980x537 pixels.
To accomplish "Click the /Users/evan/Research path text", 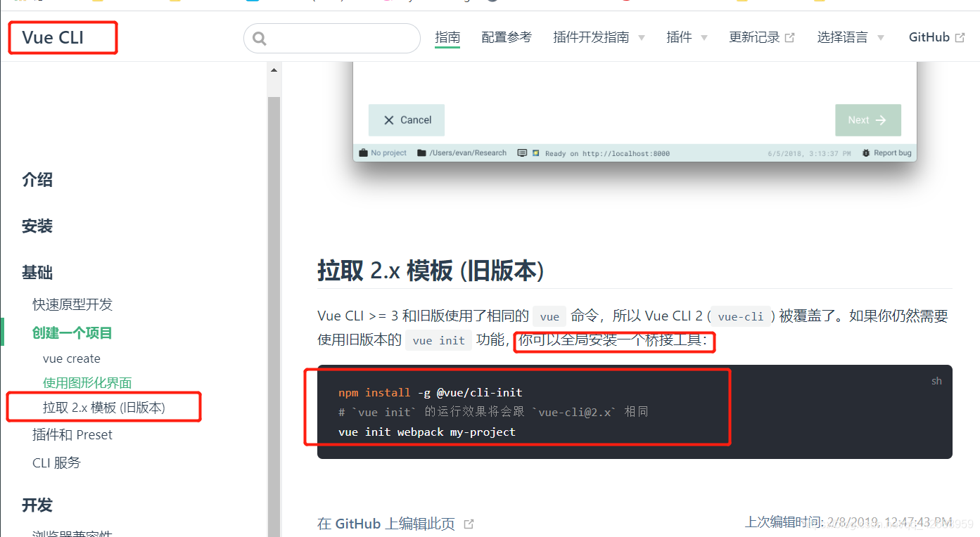I will (x=468, y=153).
